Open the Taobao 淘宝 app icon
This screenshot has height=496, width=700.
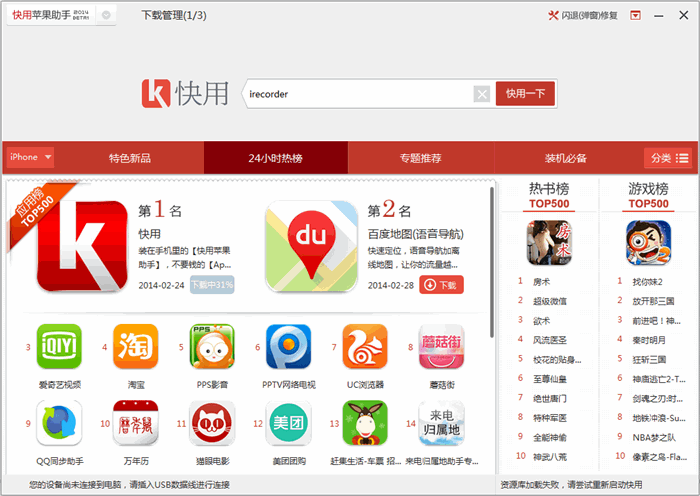pyautogui.click(x=136, y=346)
